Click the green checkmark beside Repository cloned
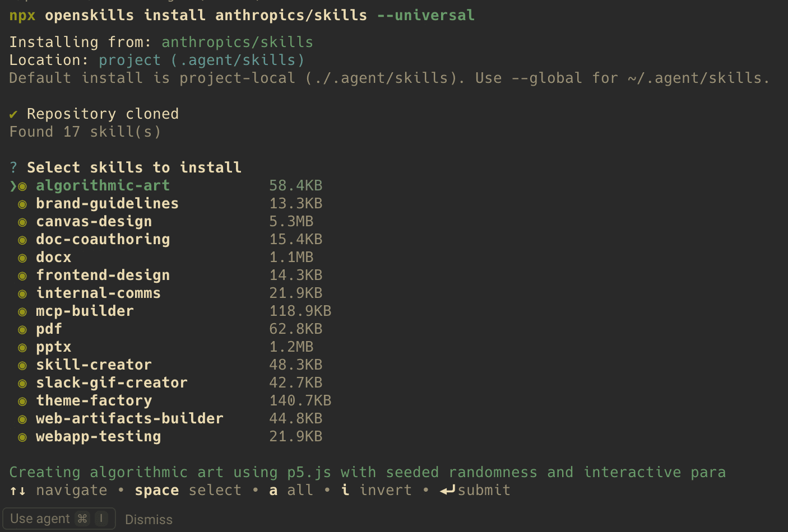Viewport: 788px width, 532px height. pyautogui.click(x=13, y=114)
